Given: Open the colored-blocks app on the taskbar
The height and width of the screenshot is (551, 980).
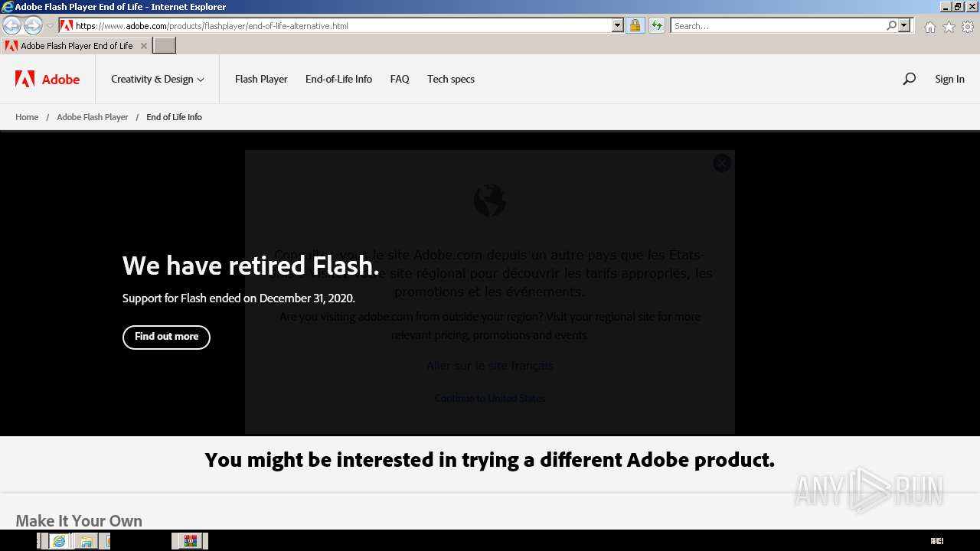Looking at the screenshot, I should [x=191, y=541].
